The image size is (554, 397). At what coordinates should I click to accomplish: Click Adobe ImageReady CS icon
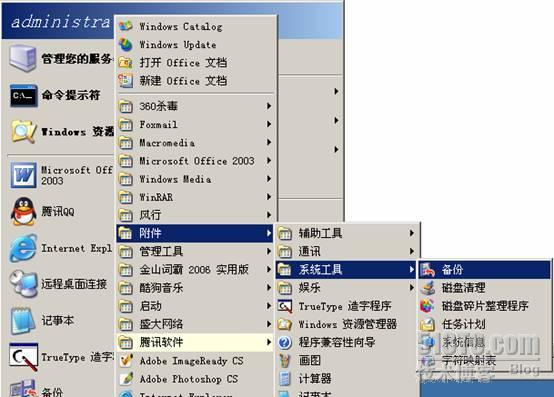pyautogui.click(x=126, y=361)
